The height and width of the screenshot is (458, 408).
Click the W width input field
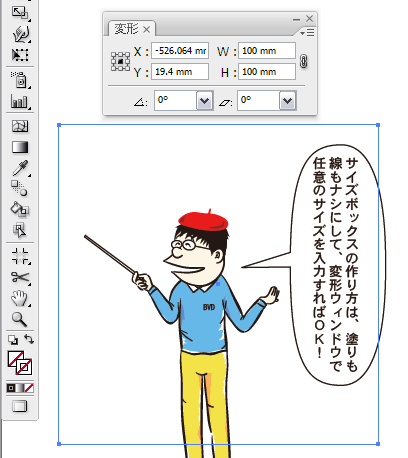tap(267, 51)
